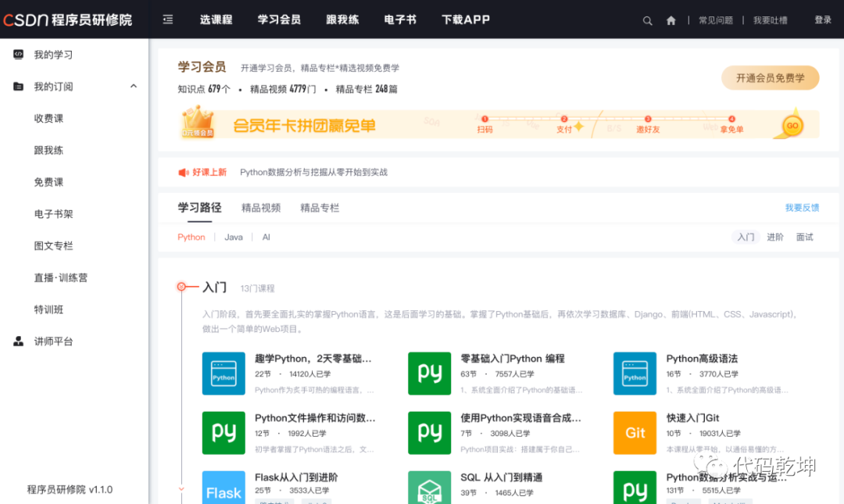
Task: Click the GO coin icon on banner
Action: click(x=792, y=126)
